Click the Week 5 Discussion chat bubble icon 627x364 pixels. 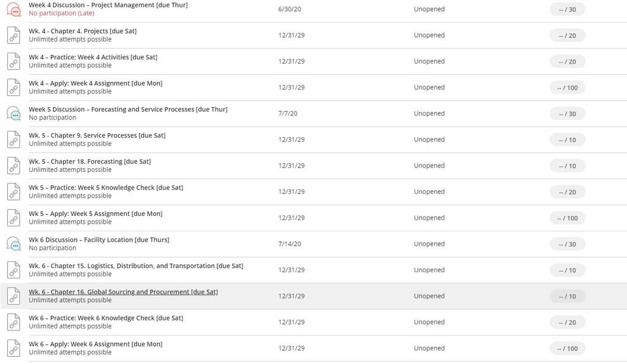13,113
